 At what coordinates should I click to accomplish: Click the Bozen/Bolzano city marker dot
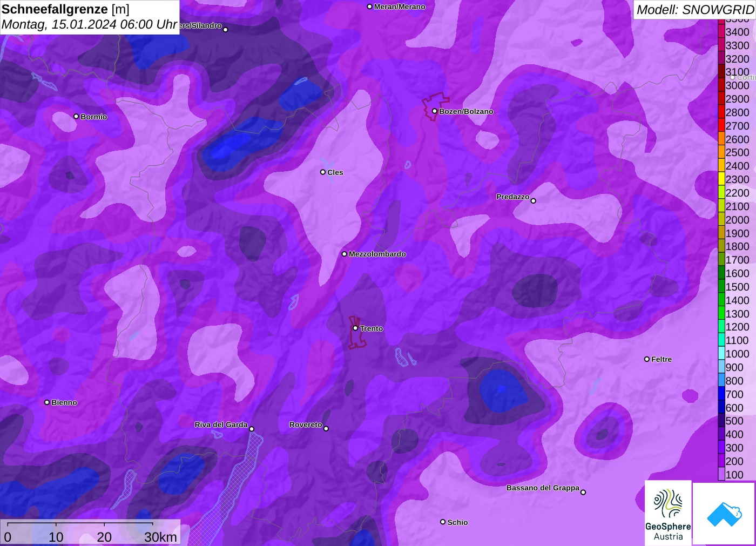(435, 111)
